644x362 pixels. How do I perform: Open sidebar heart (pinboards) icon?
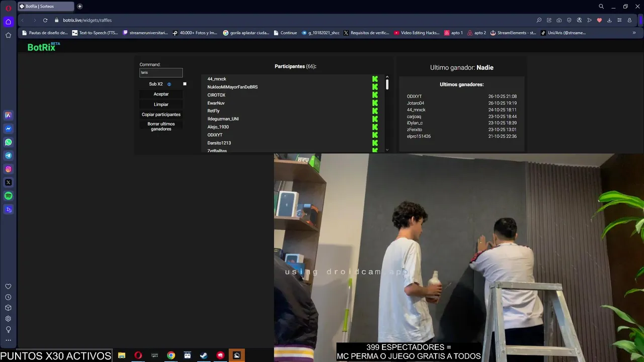[x=8, y=287]
